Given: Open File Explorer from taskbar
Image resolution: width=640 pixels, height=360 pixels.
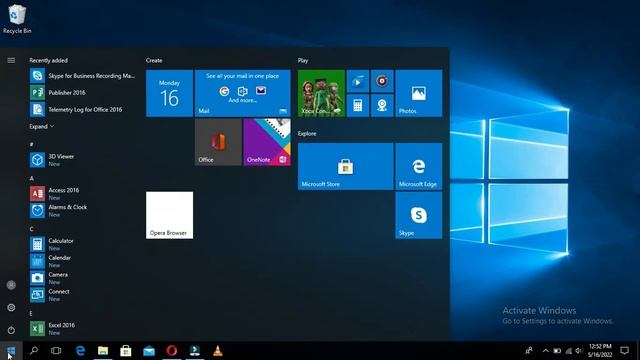Looking at the screenshot, I should (x=103, y=351).
